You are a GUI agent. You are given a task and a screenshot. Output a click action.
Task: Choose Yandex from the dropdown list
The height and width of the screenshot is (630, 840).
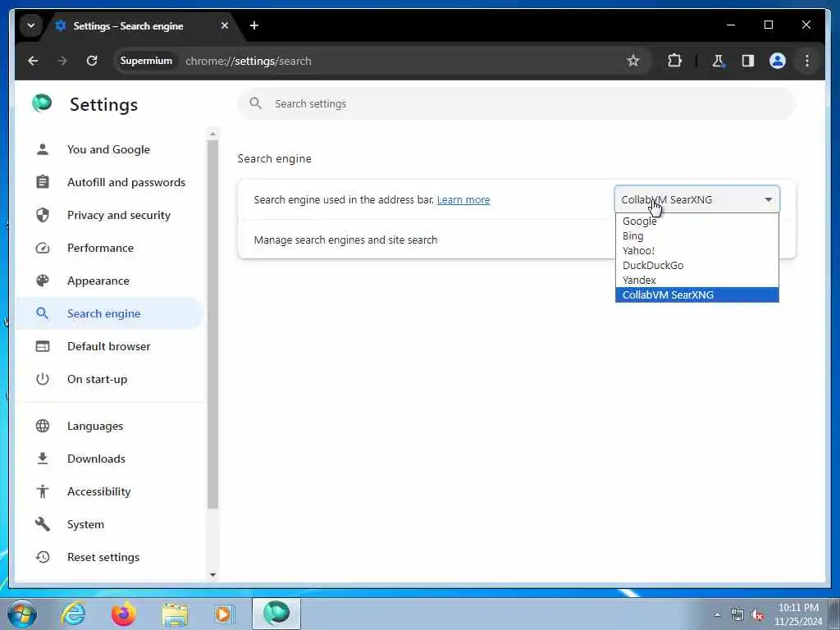[x=697, y=281]
